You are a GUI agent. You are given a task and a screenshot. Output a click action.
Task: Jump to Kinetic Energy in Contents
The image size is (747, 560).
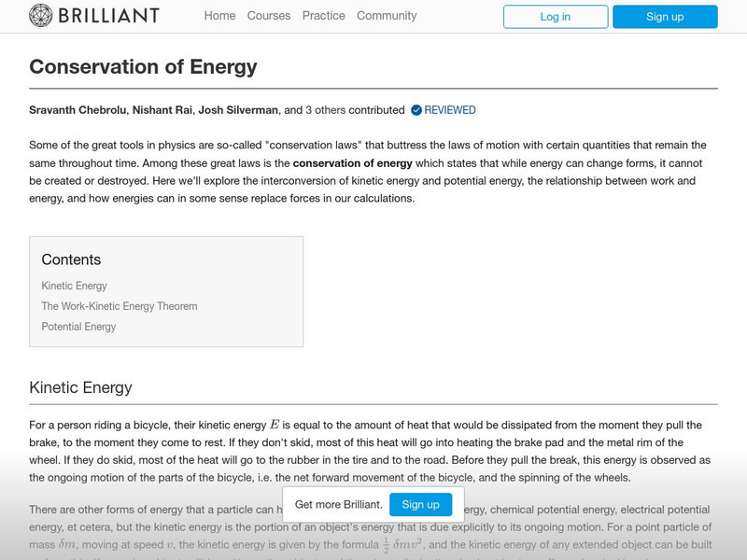[74, 286]
